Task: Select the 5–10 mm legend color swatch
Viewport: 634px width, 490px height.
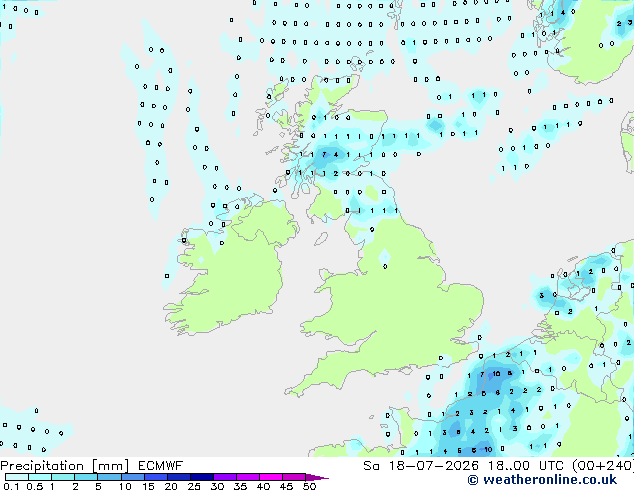Action: 109,477
